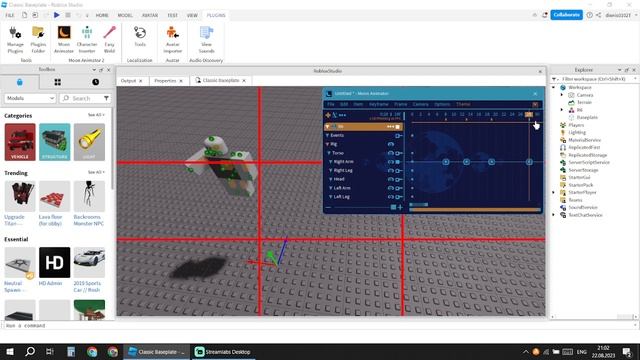Activate the Easy Weld plugin
Screen dimensions: 640x360
click(109, 40)
